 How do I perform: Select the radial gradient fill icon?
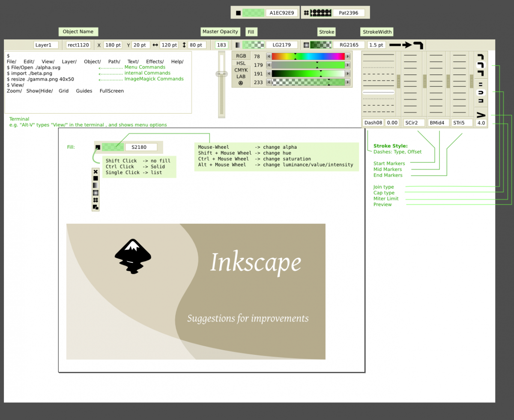pyautogui.click(x=95, y=192)
